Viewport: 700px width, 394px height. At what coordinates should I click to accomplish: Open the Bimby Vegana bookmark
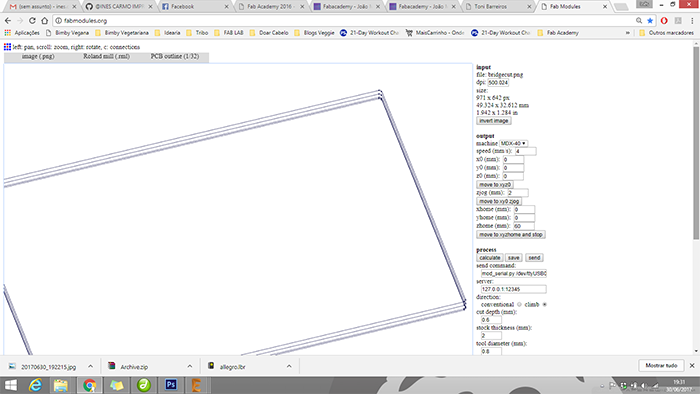(67, 33)
